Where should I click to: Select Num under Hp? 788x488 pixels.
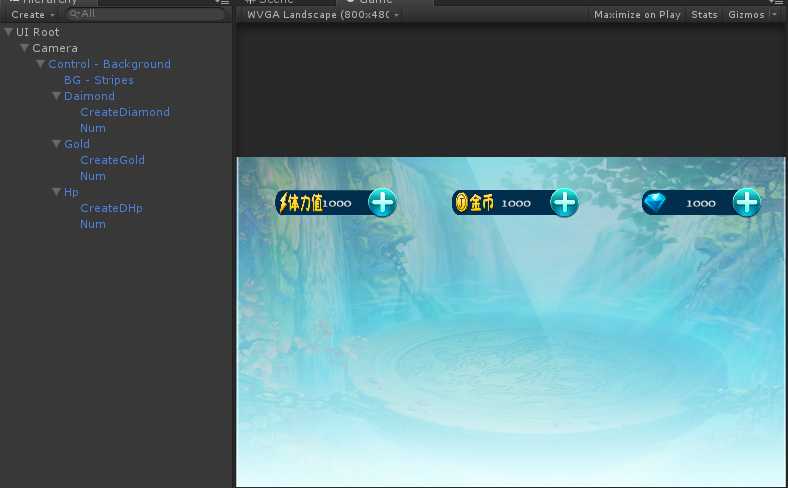coord(92,224)
